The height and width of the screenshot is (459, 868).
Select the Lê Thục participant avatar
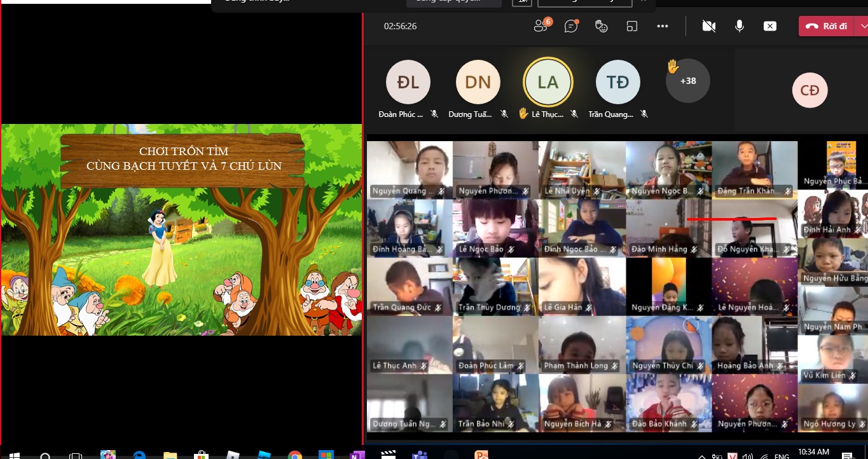(548, 83)
